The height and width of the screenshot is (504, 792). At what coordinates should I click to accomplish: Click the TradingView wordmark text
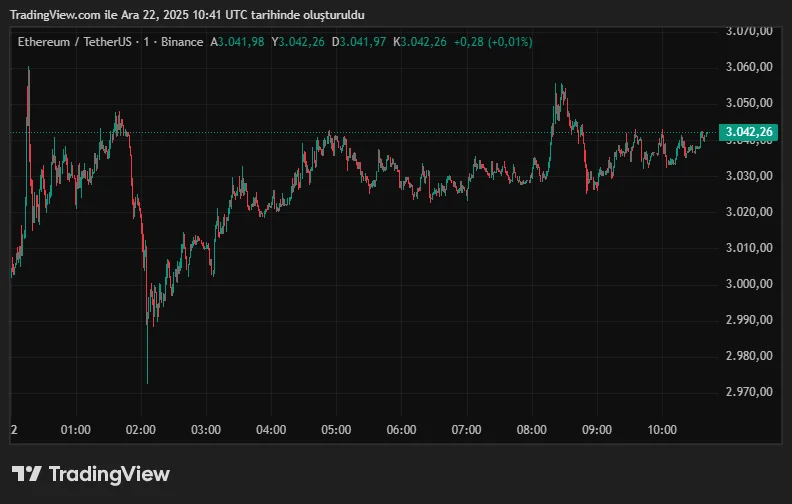(109, 474)
